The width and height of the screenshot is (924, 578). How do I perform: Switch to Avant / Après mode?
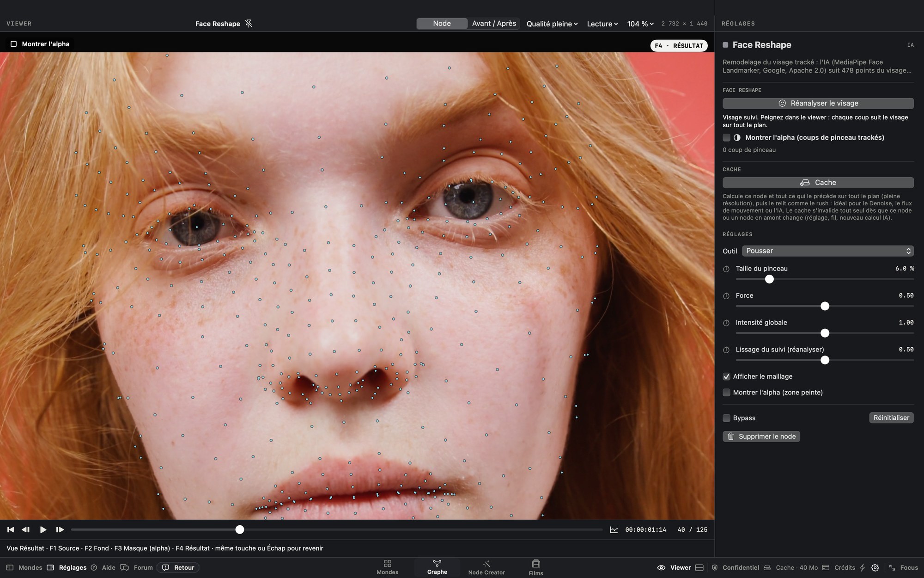pyautogui.click(x=494, y=24)
